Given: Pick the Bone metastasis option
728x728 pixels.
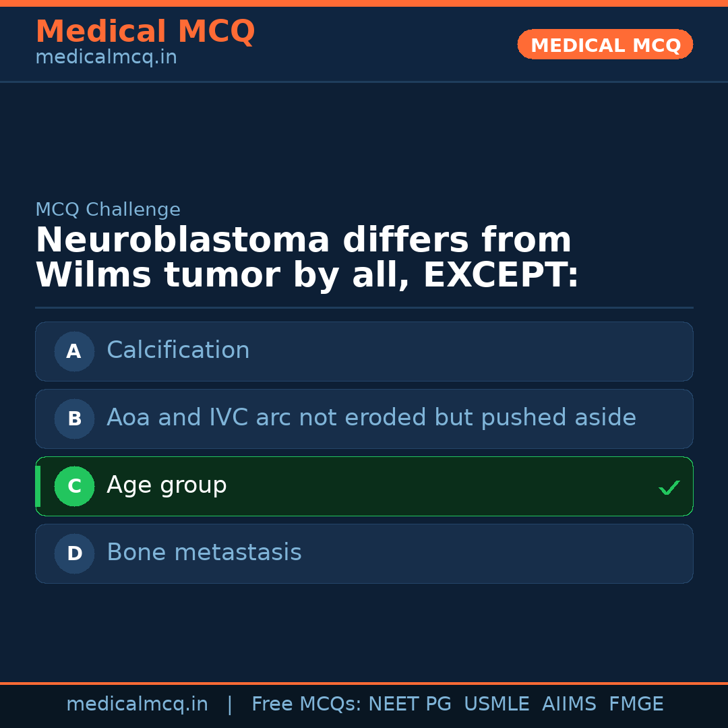Looking at the screenshot, I should click(x=204, y=553).
